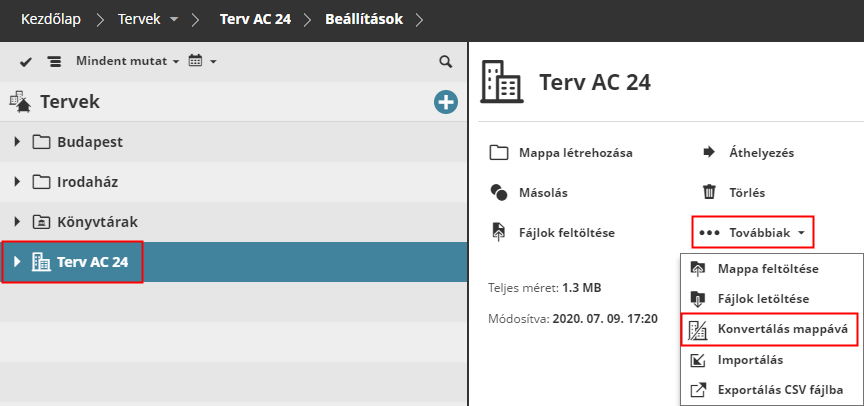
Task: Expand the Könyvtárak tree node
Action: [x=17, y=222]
